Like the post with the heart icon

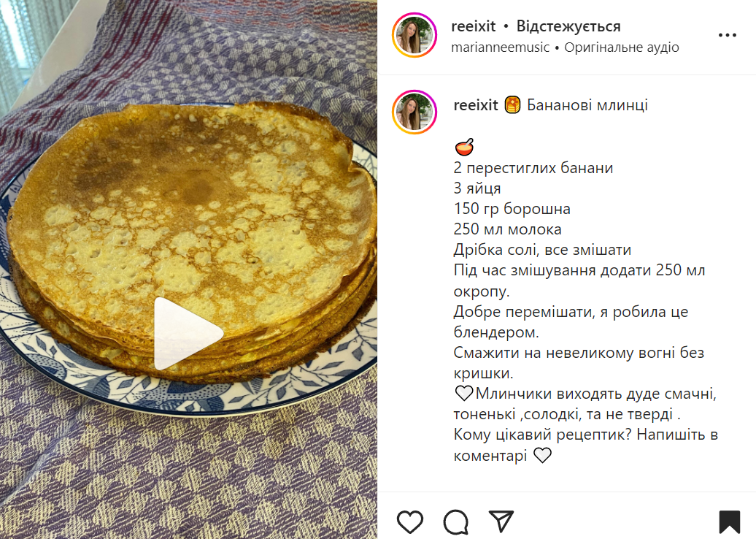[x=410, y=521]
